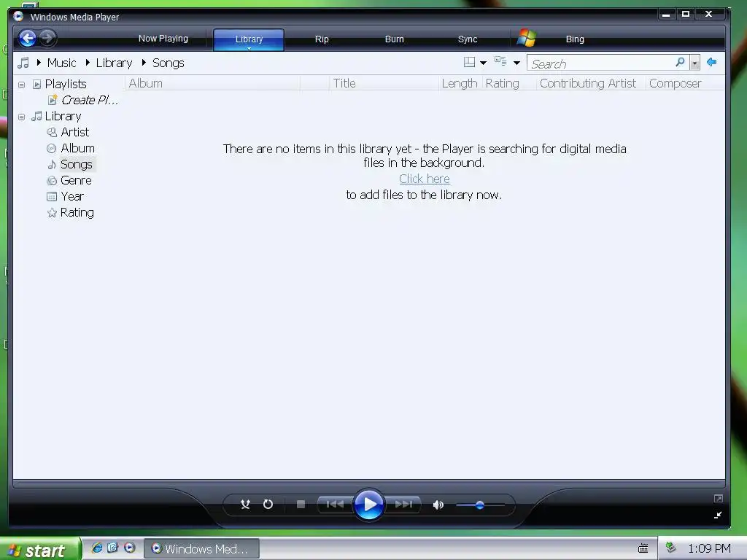This screenshot has height=560, width=747.
Task: Open the search options dropdown
Action: point(695,63)
